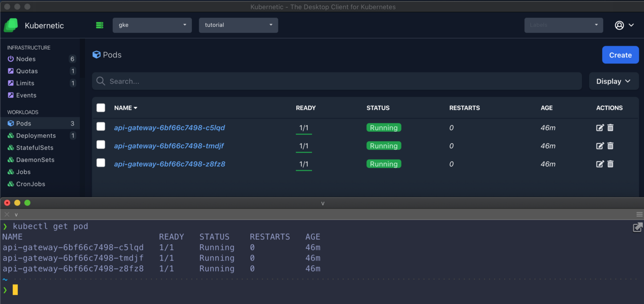Click the Deployments icon in sidebar
Viewport: 644px width, 304px height.
pyautogui.click(x=11, y=136)
